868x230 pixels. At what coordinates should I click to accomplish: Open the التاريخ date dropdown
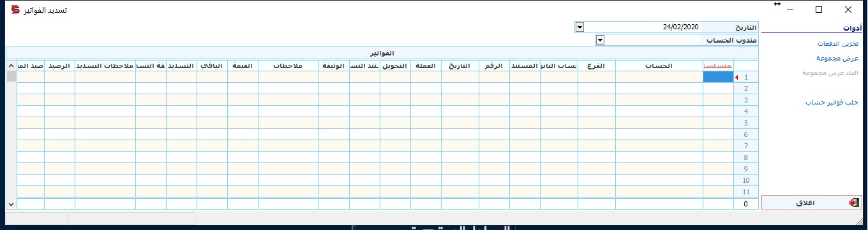click(580, 27)
